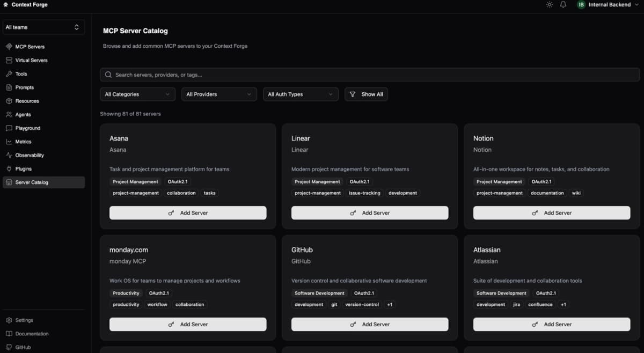Image resolution: width=644 pixels, height=353 pixels.
Task: Open the Documentation link
Action: tap(32, 333)
